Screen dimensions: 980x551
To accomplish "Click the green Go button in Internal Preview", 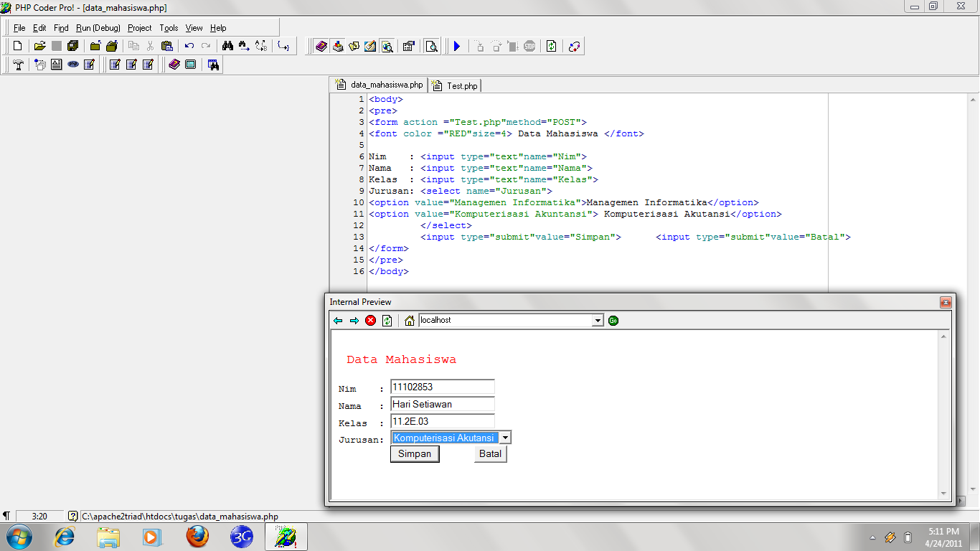I will pos(613,321).
